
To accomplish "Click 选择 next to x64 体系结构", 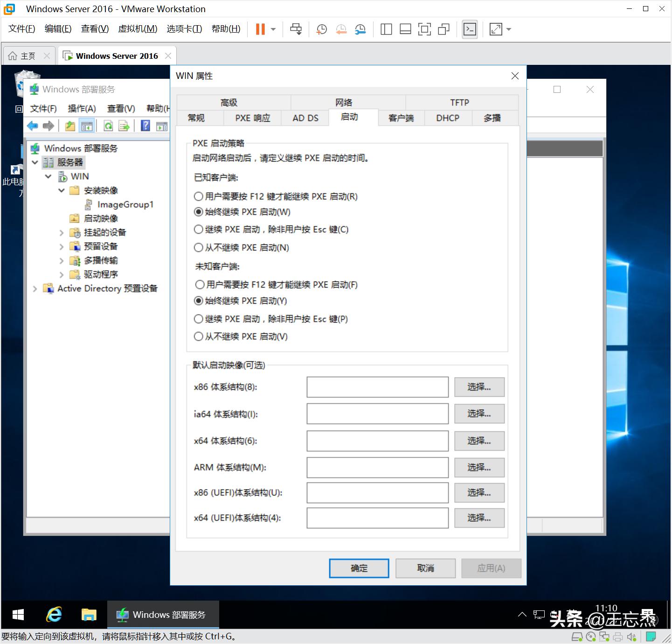I will pos(479,441).
